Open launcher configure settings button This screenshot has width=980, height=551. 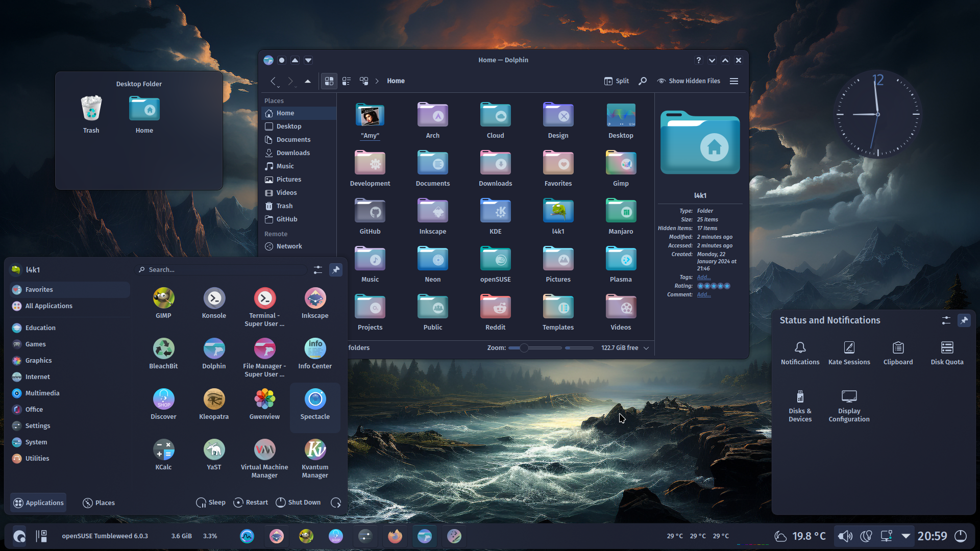[317, 270]
